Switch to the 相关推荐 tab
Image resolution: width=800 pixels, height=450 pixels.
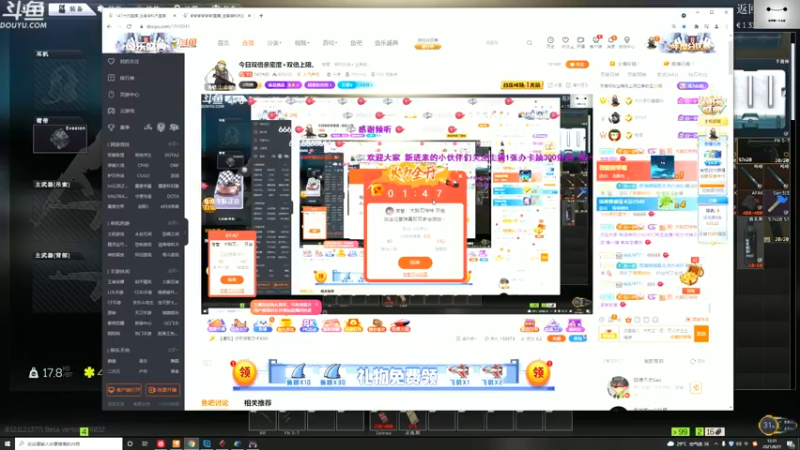coord(258,403)
